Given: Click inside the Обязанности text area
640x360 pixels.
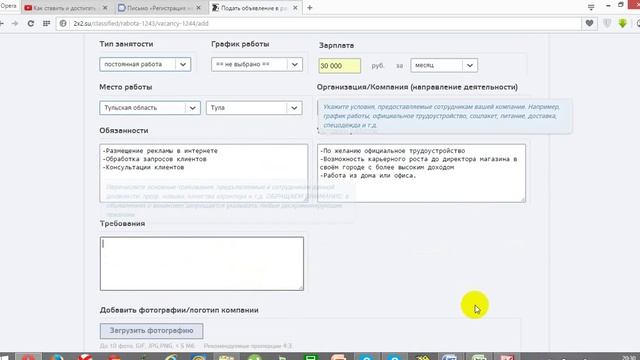Looking at the screenshot, I should [x=204, y=173].
